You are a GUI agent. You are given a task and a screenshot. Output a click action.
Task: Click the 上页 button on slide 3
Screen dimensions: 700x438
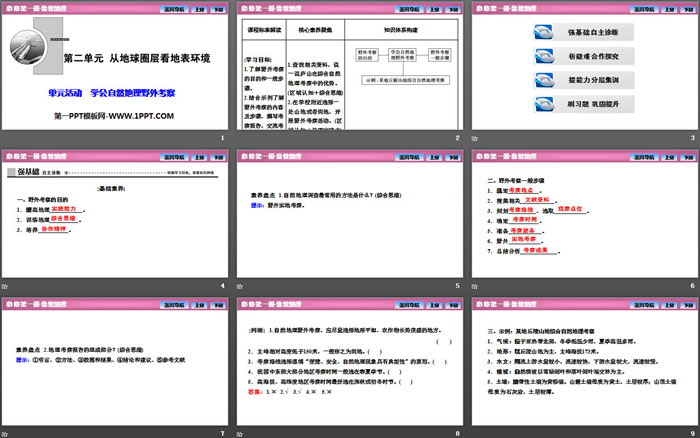(x=669, y=9)
